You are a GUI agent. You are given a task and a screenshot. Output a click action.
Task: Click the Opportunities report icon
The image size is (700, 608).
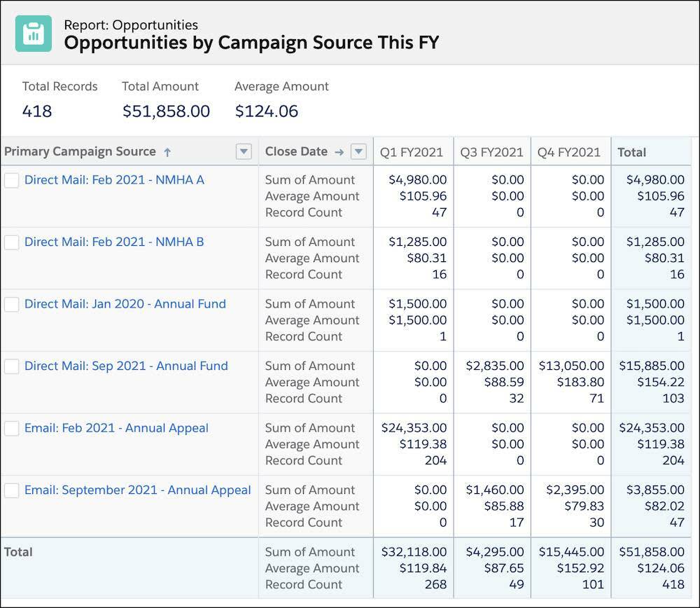(x=32, y=32)
